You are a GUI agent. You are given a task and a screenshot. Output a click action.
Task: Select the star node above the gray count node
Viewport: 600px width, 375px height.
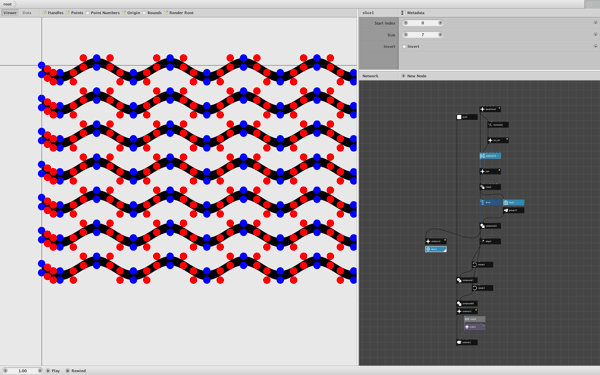[x=467, y=311]
